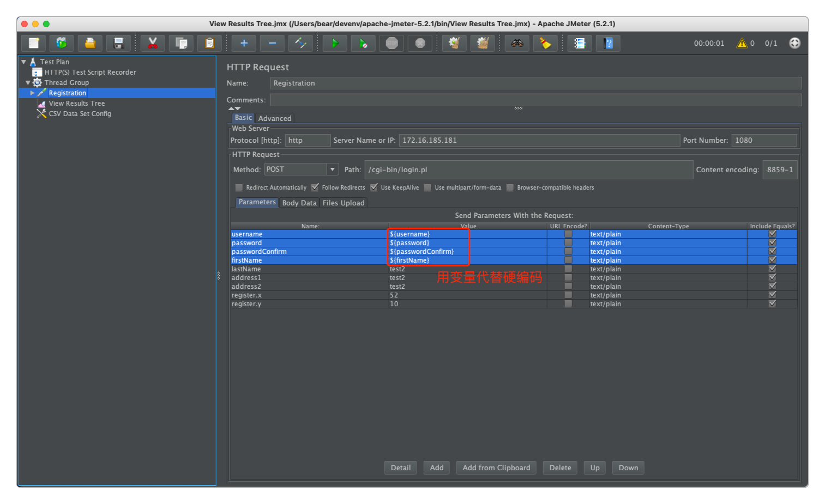Uncheck Include Equals for address1 row

coord(772,277)
